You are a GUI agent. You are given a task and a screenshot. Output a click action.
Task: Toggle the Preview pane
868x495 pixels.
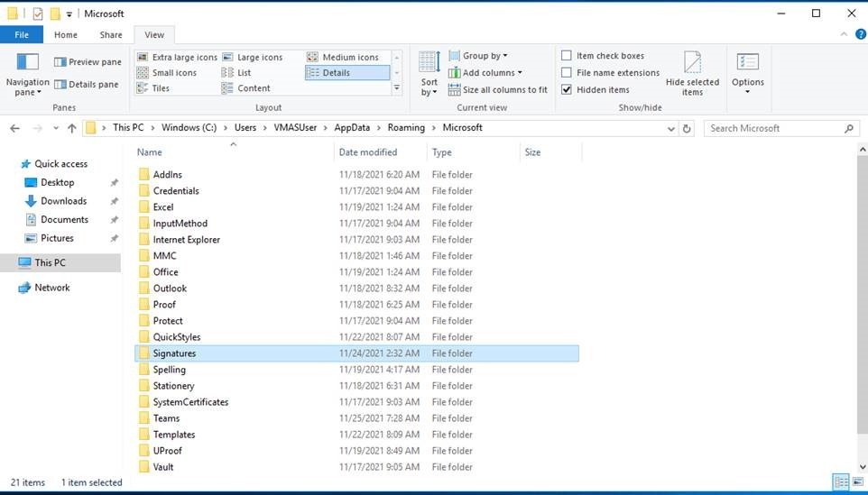[x=88, y=62]
